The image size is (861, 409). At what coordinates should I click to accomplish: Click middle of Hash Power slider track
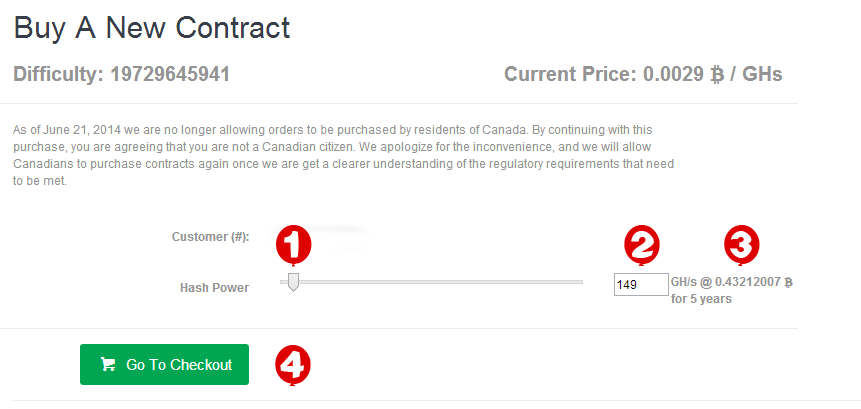[x=432, y=283]
